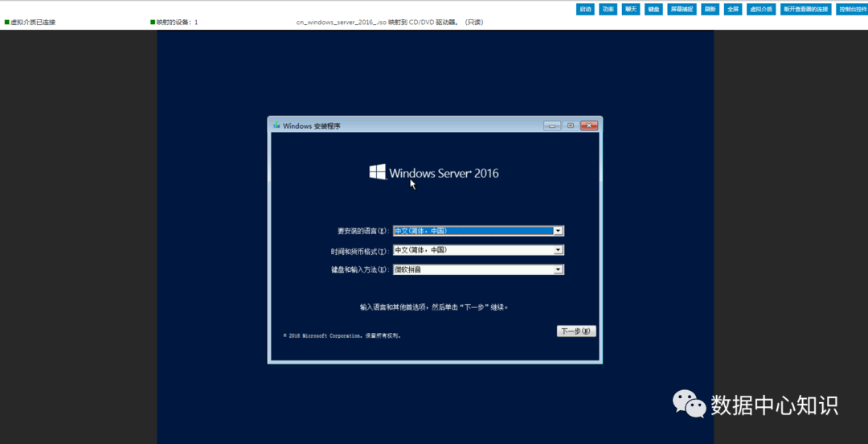
Task: Click the Windows Server 2016 logo
Action: point(434,172)
